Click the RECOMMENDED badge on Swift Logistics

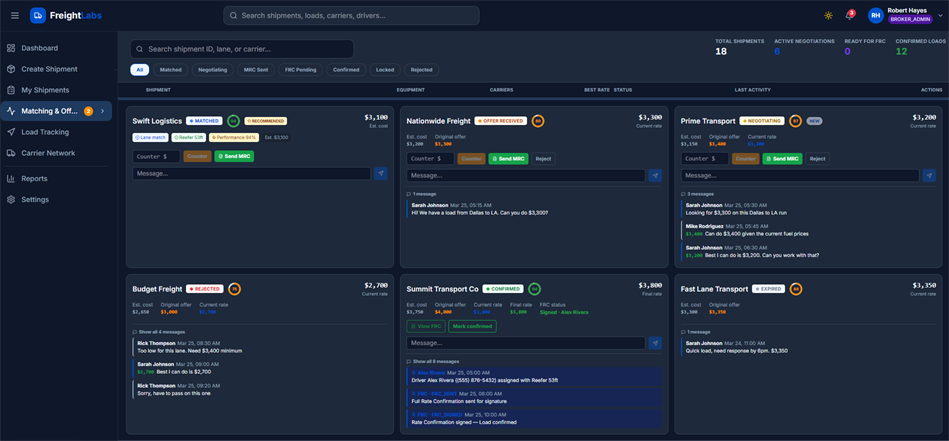pyautogui.click(x=266, y=121)
